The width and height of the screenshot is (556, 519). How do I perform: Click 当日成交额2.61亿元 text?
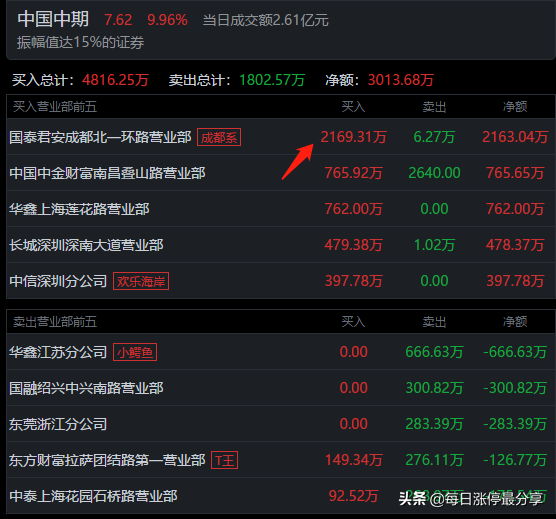point(266,20)
